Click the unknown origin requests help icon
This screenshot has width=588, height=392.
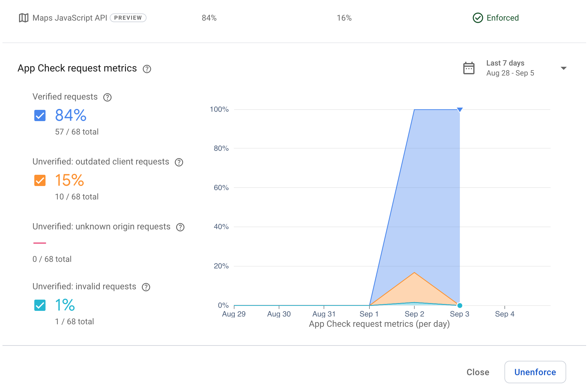tap(180, 227)
